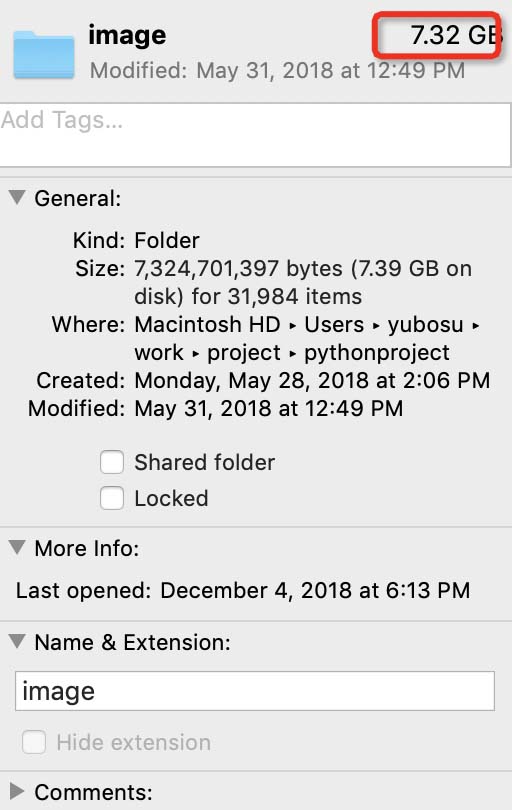Toggle the Locked checkbox
This screenshot has width=512, height=810.
pyautogui.click(x=112, y=498)
